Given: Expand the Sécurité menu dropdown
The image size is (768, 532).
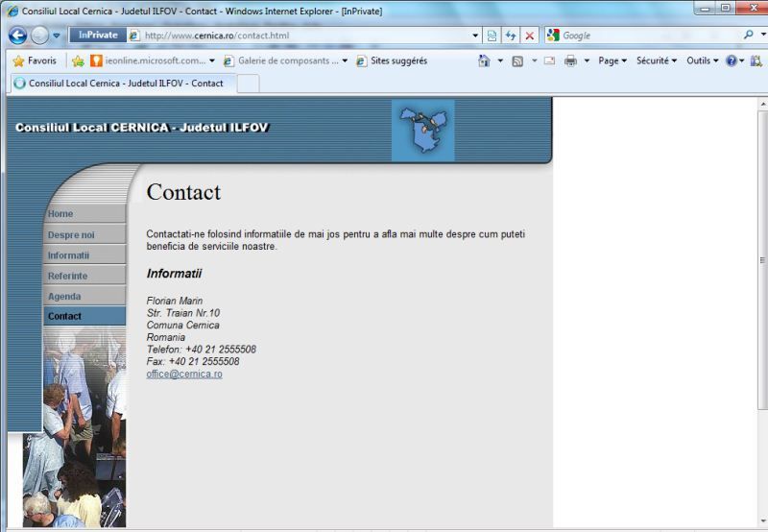Looking at the screenshot, I should click(657, 60).
